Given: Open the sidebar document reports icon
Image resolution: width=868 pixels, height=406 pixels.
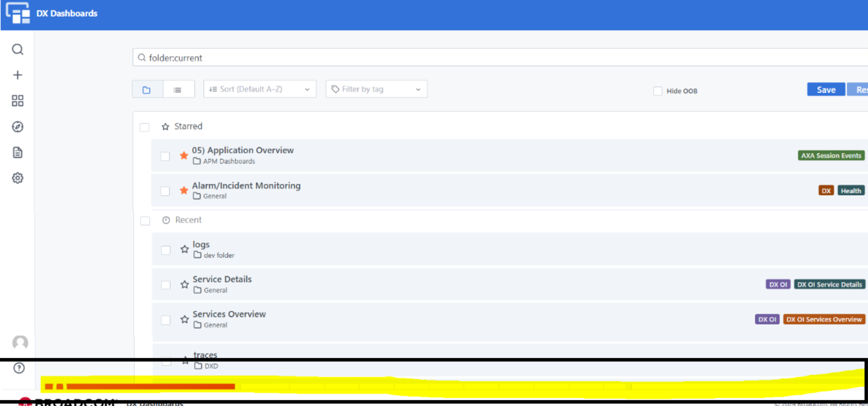Looking at the screenshot, I should point(18,152).
